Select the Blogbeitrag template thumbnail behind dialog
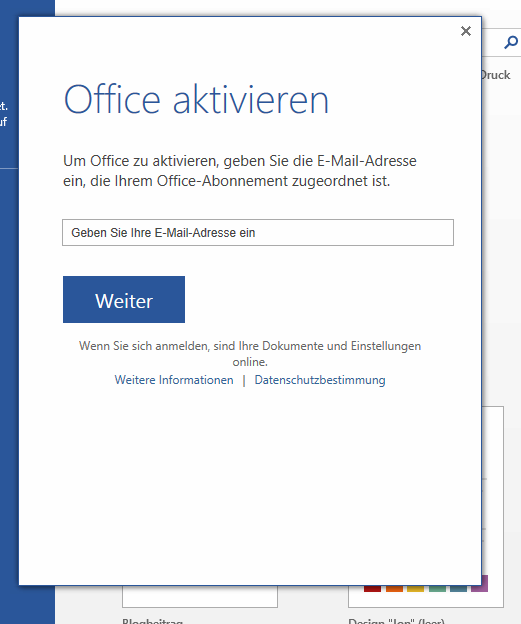Screen dimensions: 521x624 [x=200, y=596]
